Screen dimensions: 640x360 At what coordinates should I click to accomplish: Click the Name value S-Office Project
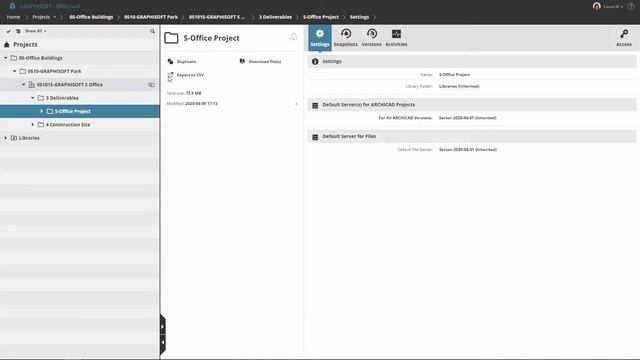coord(454,75)
